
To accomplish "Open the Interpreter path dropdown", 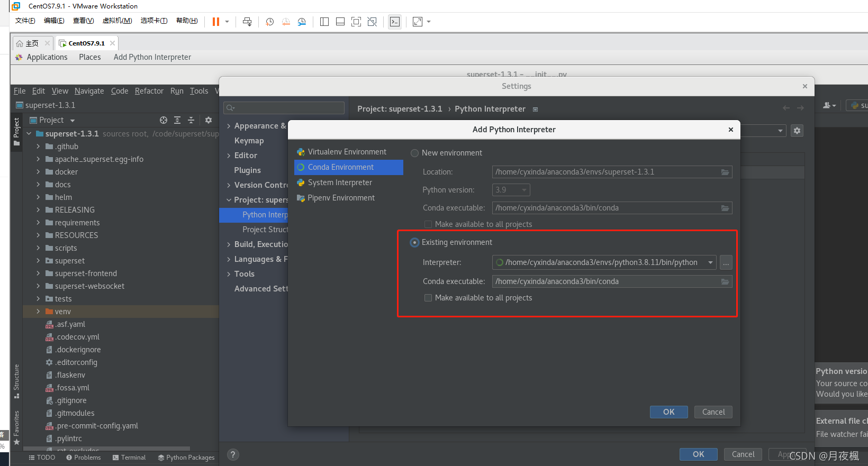I will pos(710,262).
